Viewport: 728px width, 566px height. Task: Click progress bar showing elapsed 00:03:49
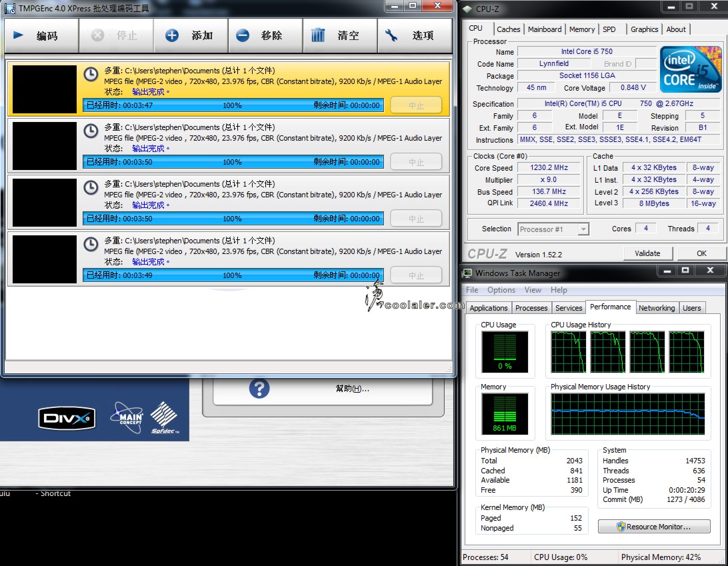(233, 275)
